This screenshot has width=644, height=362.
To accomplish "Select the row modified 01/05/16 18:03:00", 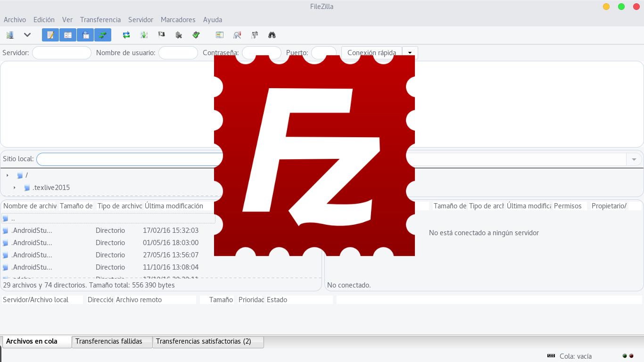I will 108,243.
